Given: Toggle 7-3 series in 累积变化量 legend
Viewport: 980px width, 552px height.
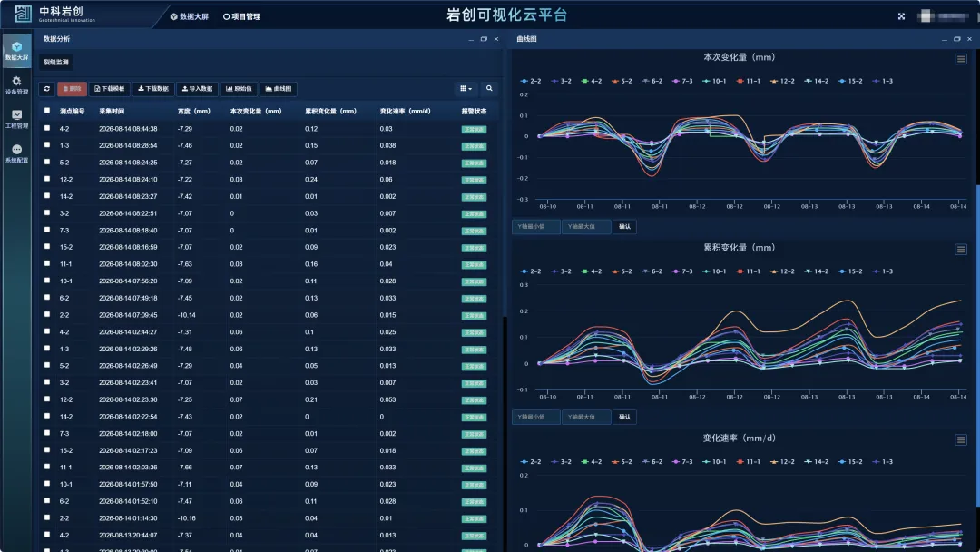Looking at the screenshot, I should pos(682,271).
